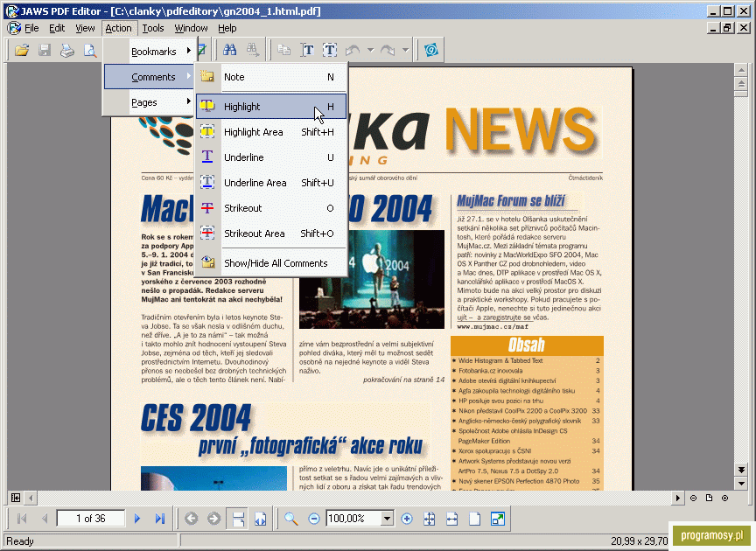Click the Undo arrow icon

click(353, 50)
